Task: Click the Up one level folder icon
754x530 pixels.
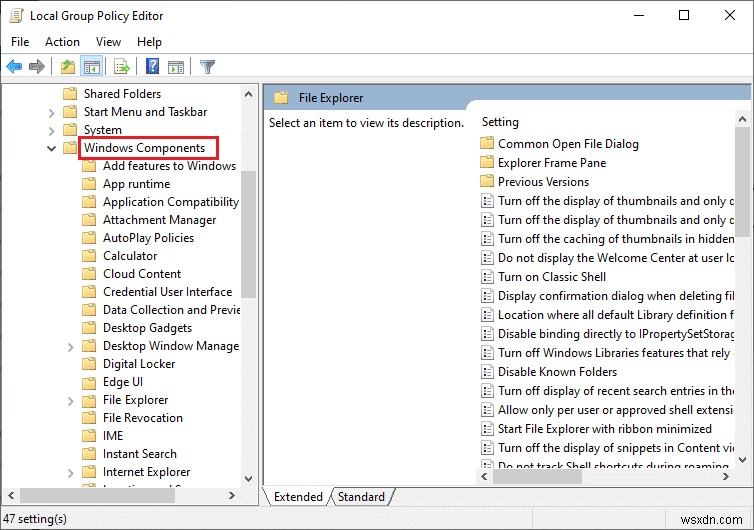Action: coord(68,66)
